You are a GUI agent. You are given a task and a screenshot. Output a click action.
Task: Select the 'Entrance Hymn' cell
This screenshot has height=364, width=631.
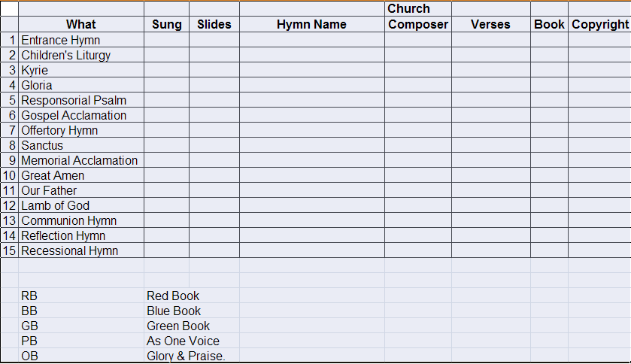tap(81, 40)
